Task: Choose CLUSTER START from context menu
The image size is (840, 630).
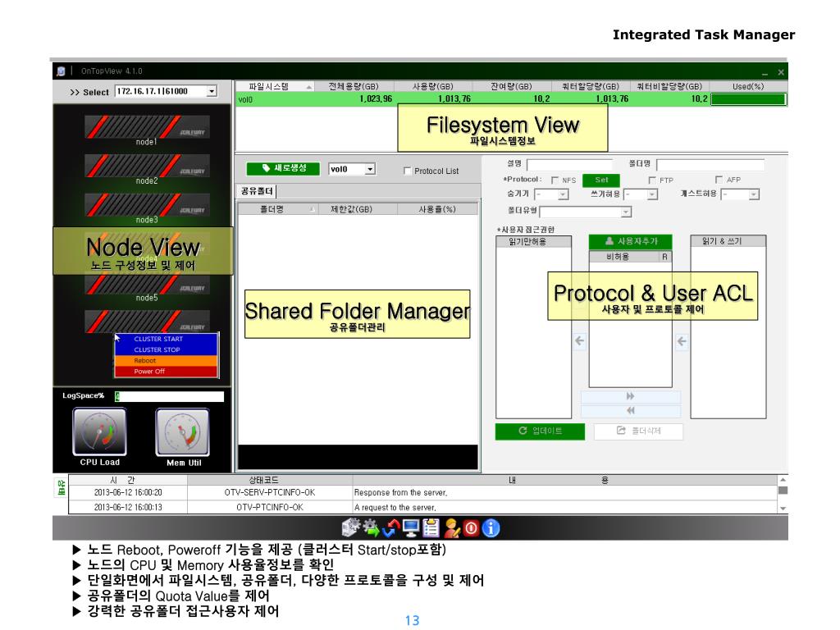Action: [x=166, y=339]
